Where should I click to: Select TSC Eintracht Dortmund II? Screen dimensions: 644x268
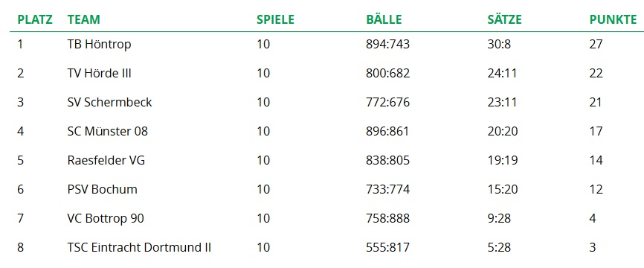[139, 247]
